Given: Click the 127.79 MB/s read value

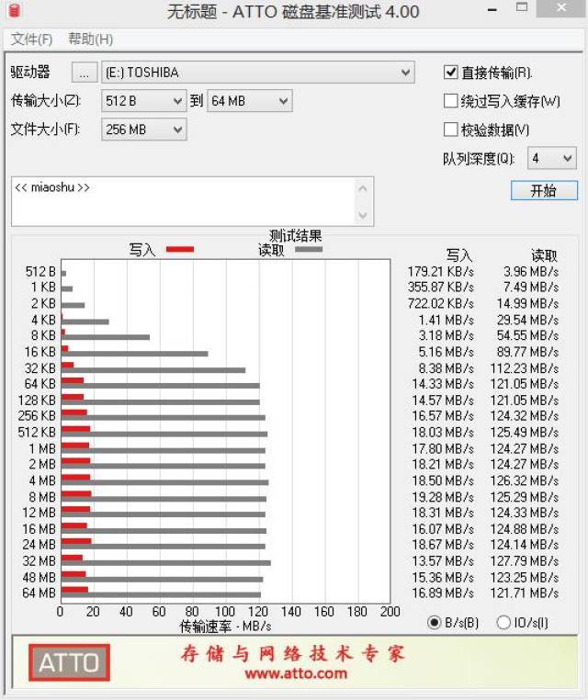Looking at the screenshot, I should tap(525, 561).
